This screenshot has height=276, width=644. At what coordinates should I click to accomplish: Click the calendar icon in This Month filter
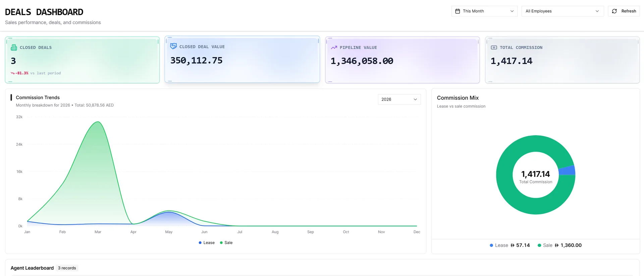[458, 11]
